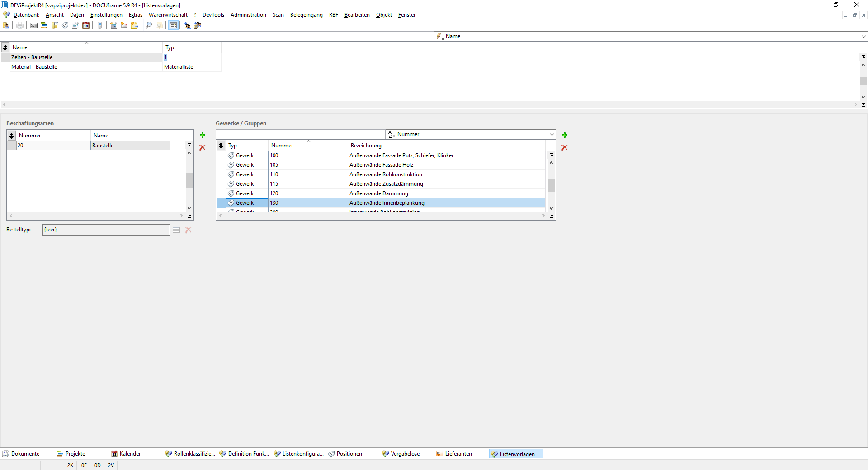Click the tag toolbar icon
The height and width of the screenshot is (470, 868).
(x=65, y=25)
